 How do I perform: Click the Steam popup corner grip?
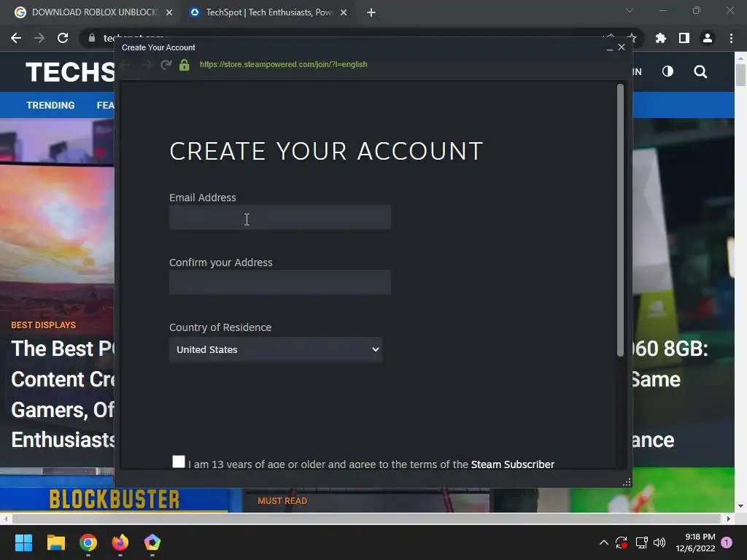click(x=627, y=483)
